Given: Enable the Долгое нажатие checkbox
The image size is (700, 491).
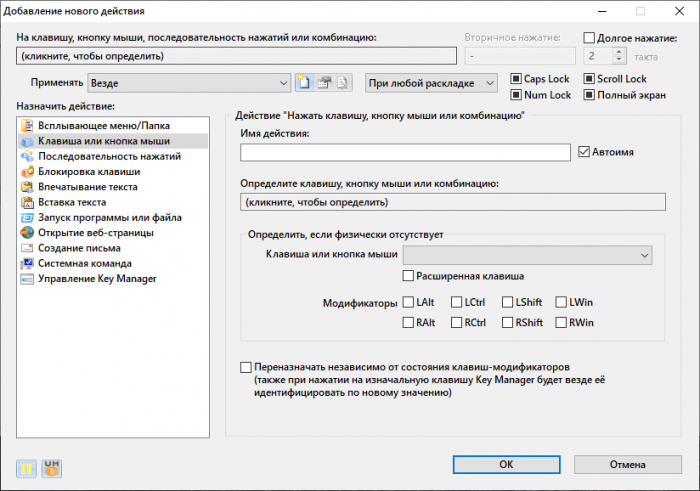Looking at the screenshot, I should 589,38.
